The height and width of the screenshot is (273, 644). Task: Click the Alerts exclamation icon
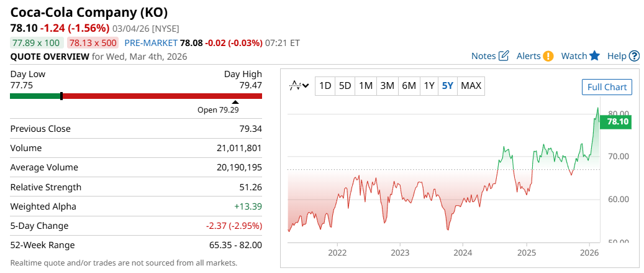coord(548,56)
